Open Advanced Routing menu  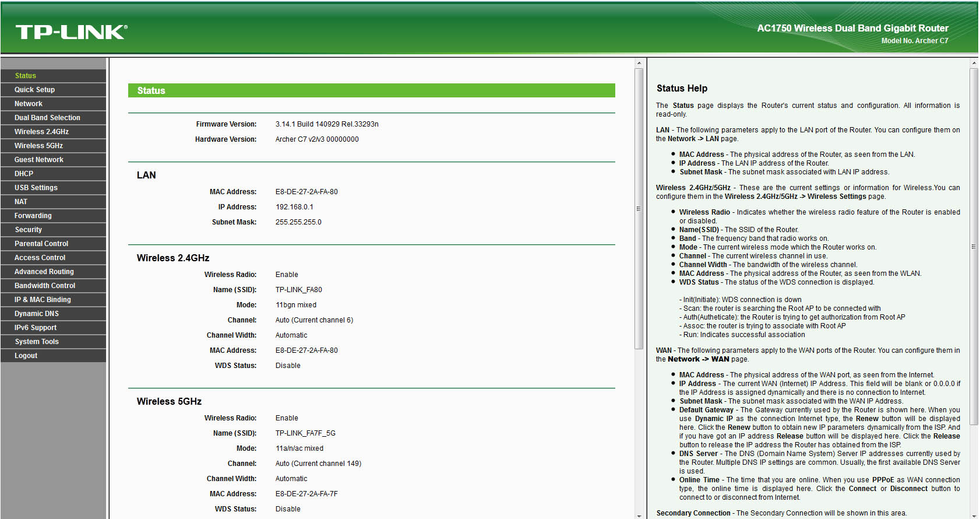pos(53,272)
